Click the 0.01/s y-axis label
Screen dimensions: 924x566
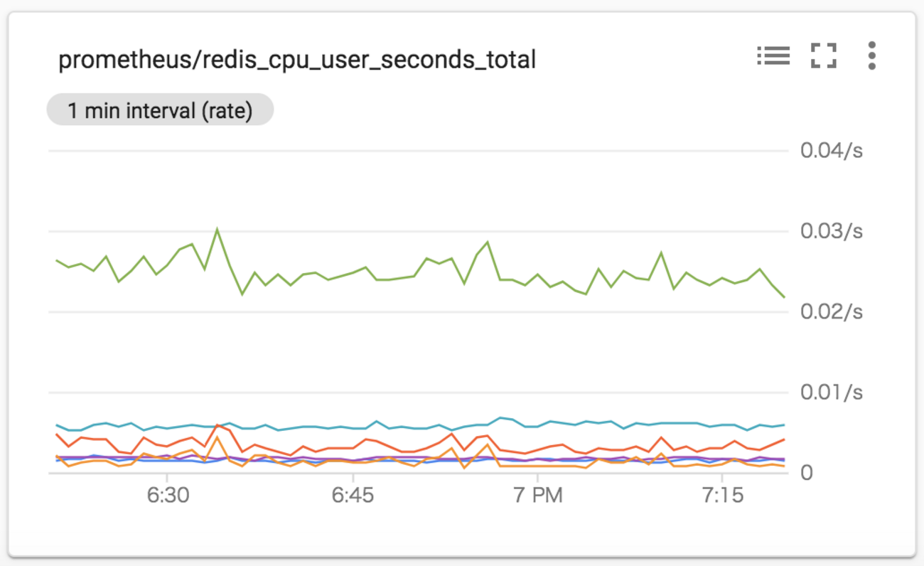click(x=831, y=393)
